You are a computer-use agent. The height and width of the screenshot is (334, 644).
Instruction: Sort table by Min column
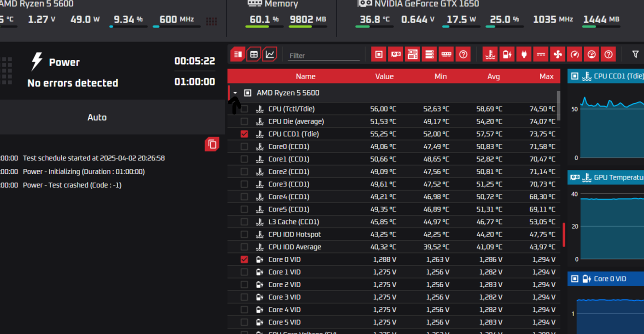pos(440,76)
